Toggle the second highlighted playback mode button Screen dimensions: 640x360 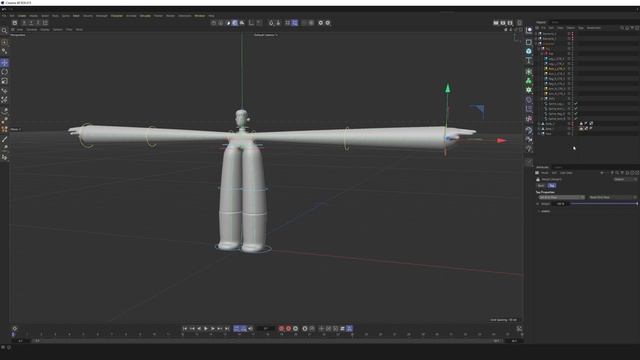coord(244,329)
